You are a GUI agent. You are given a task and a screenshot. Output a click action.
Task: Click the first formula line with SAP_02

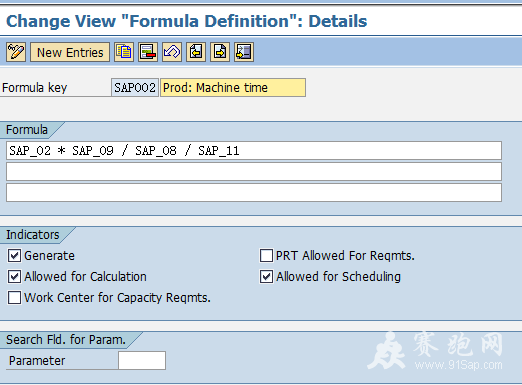(x=254, y=151)
